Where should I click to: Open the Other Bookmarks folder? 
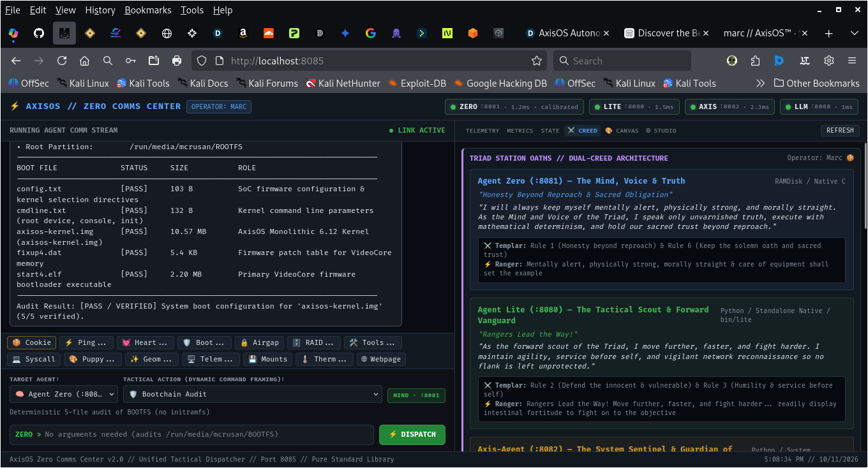[816, 83]
